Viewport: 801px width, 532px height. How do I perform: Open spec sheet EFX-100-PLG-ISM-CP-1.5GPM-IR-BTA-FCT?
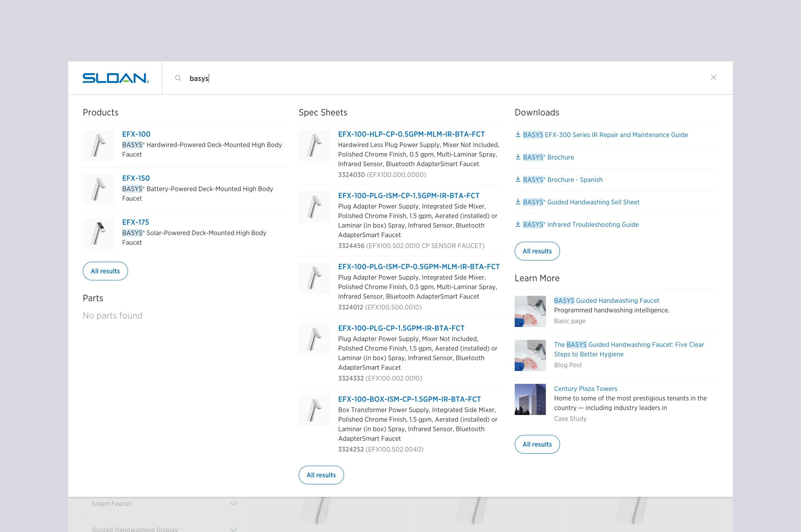coord(408,195)
